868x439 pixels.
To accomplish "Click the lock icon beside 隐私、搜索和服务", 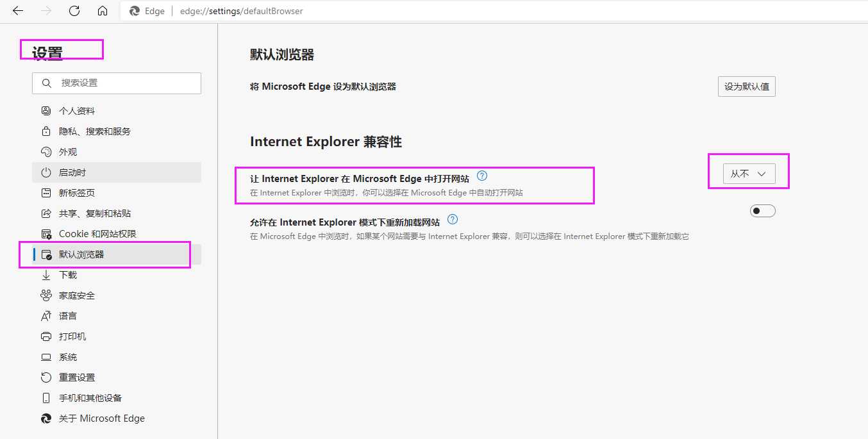I will 46,131.
